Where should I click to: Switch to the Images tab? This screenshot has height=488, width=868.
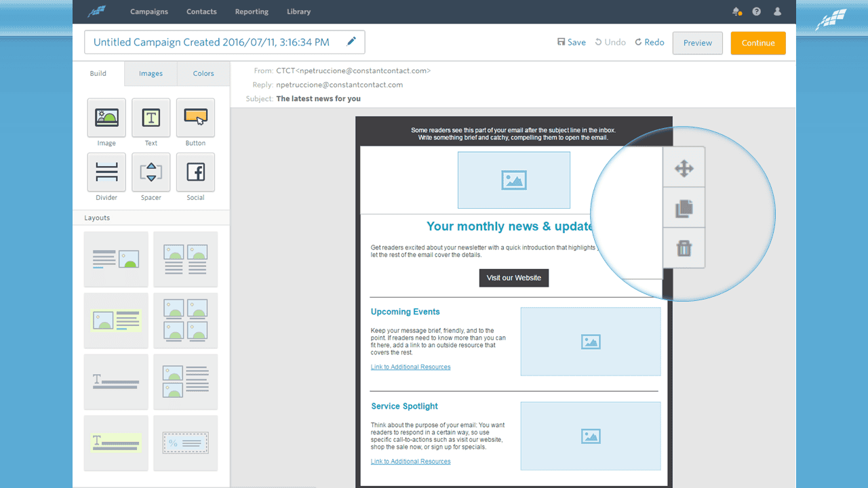pyautogui.click(x=151, y=74)
